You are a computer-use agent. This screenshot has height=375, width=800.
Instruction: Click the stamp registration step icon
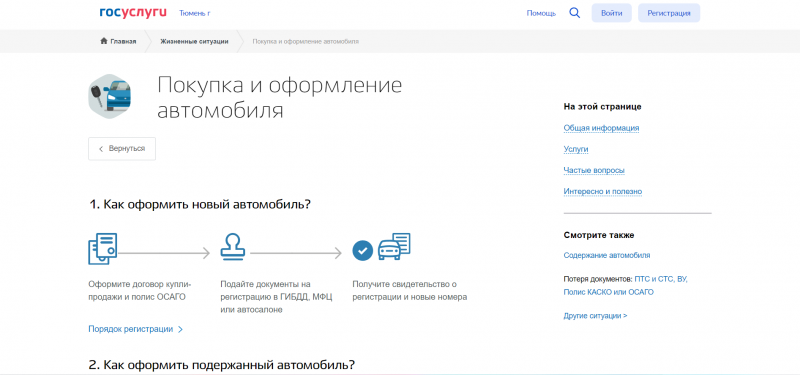tap(233, 246)
